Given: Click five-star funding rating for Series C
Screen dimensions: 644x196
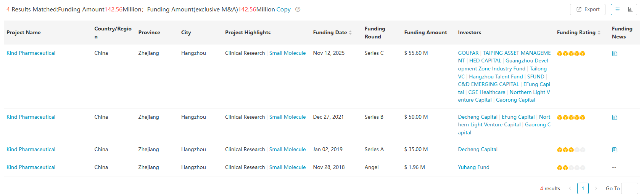Looking at the screenshot, I should pyautogui.click(x=571, y=54).
